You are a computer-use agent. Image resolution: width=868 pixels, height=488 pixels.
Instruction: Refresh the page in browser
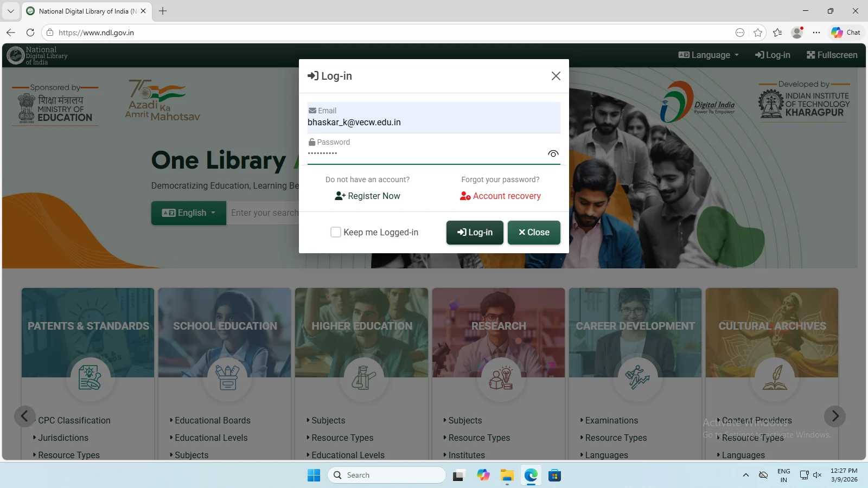click(30, 33)
